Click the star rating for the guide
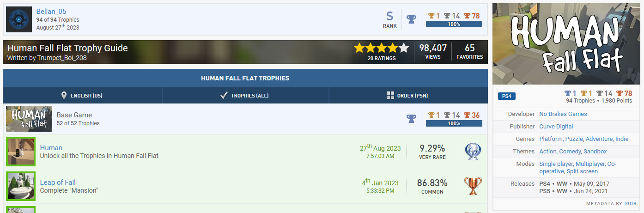644x213 pixels. (381, 48)
